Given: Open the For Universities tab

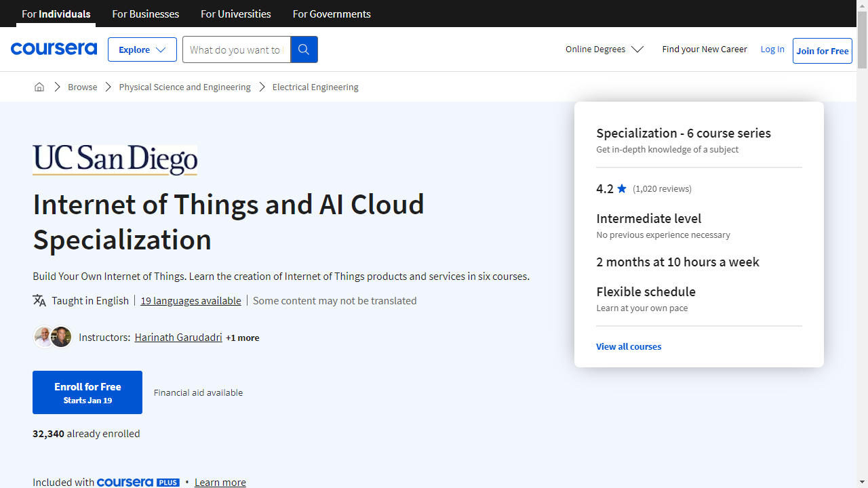Looking at the screenshot, I should click(236, 14).
